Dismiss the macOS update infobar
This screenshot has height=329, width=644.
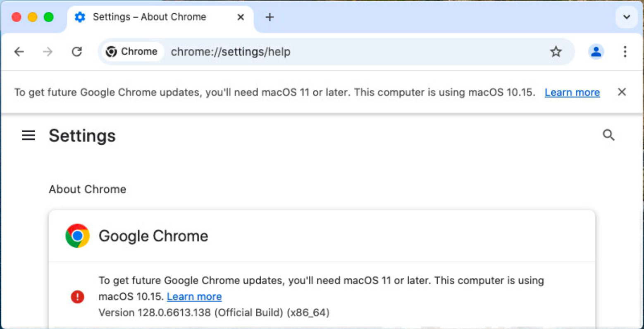[x=622, y=92]
